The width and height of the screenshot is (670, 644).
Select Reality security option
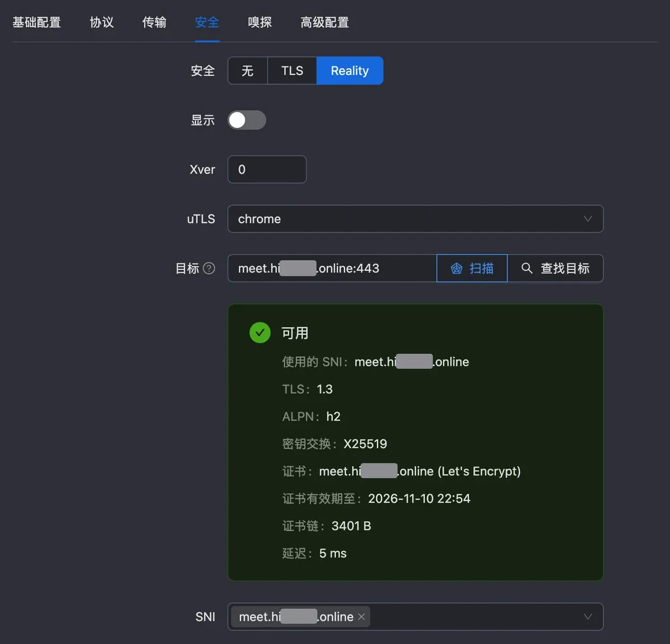350,71
